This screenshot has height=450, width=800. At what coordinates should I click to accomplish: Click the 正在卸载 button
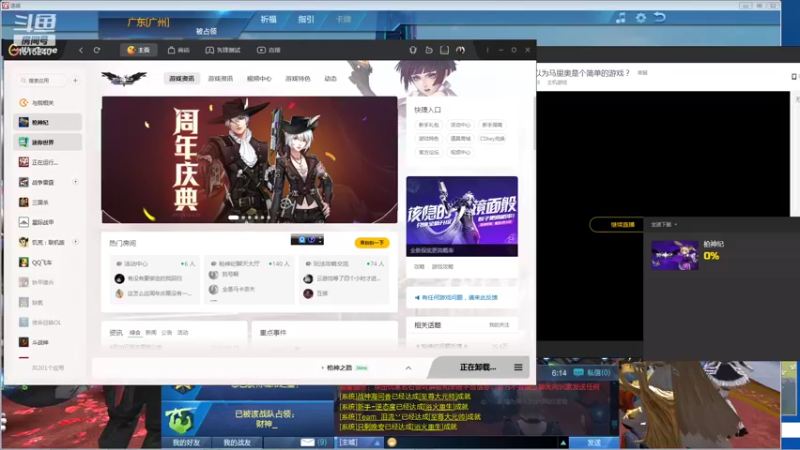click(478, 367)
